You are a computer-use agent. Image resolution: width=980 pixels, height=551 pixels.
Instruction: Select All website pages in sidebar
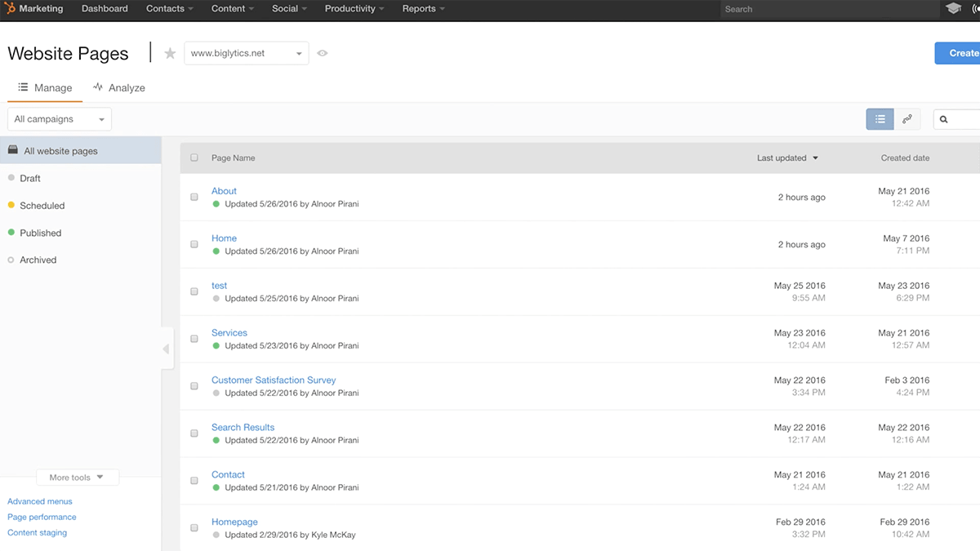coord(80,151)
